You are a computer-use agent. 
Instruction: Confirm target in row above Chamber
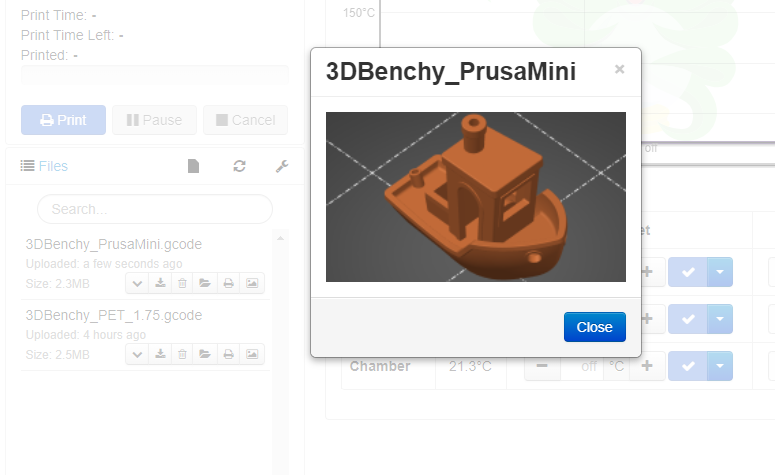tap(688, 319)
